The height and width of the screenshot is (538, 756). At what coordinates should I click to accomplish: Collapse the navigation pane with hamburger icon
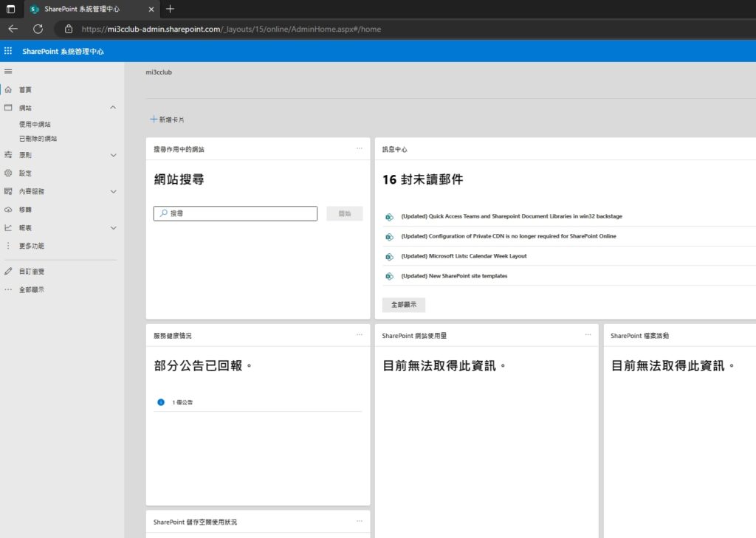[x=8, y=72]
